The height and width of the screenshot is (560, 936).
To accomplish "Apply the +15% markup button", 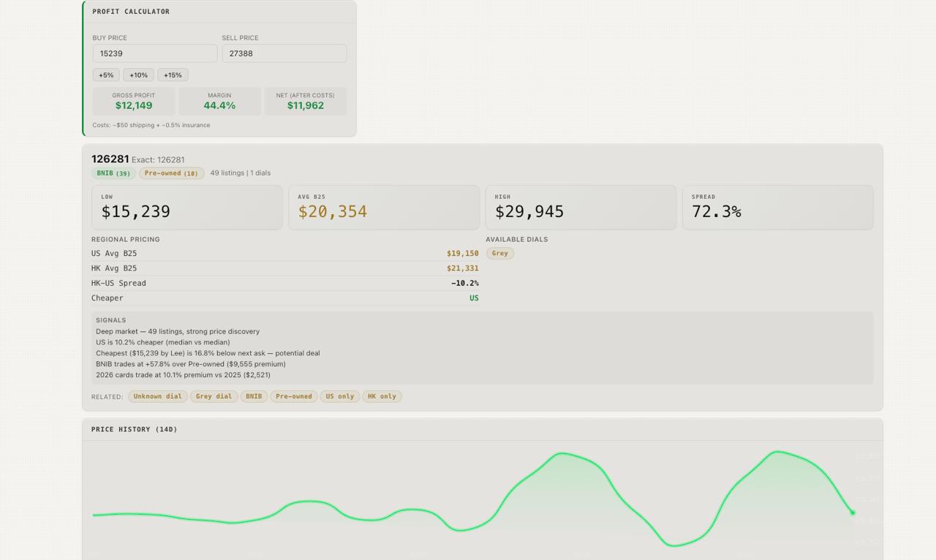I will pyautogui.click(x=173, y=75).
